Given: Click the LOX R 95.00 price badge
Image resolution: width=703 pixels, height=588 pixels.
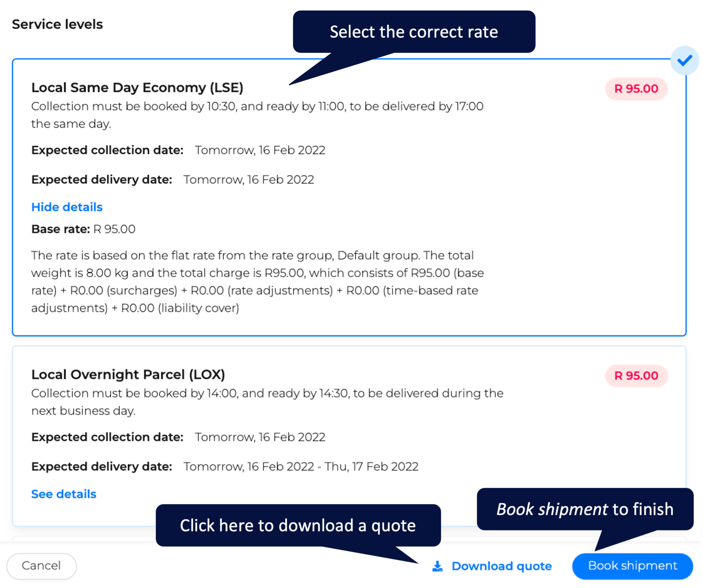Looking at the screenshot, I should point(636,376).
